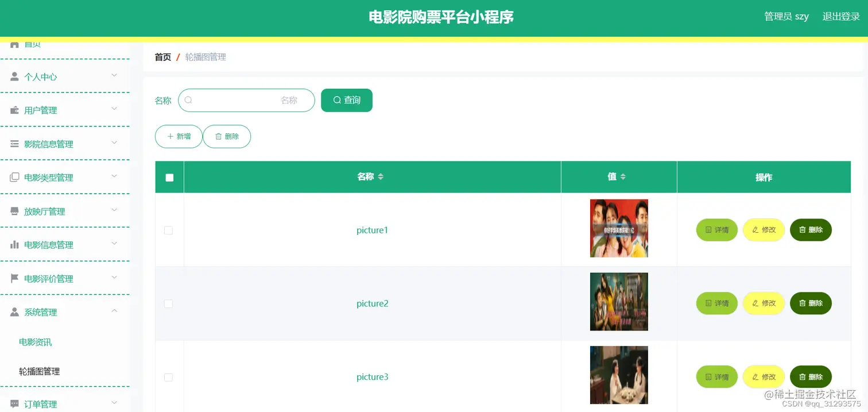Click the flag icon beside 电影评价管理

(x=14, y=278)
